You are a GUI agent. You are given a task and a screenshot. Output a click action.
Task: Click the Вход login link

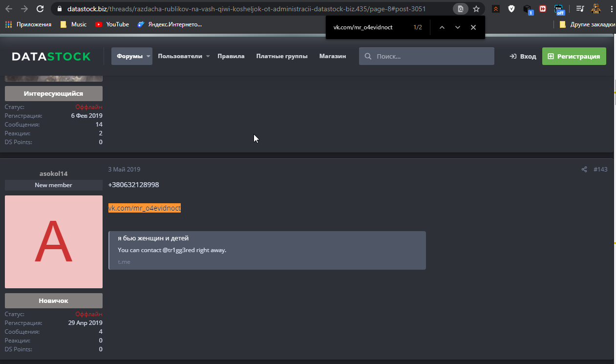(x=523, y=56)
